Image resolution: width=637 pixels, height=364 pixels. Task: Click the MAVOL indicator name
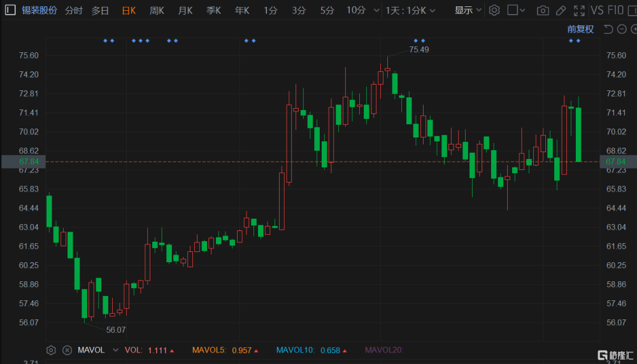point(91,350)
